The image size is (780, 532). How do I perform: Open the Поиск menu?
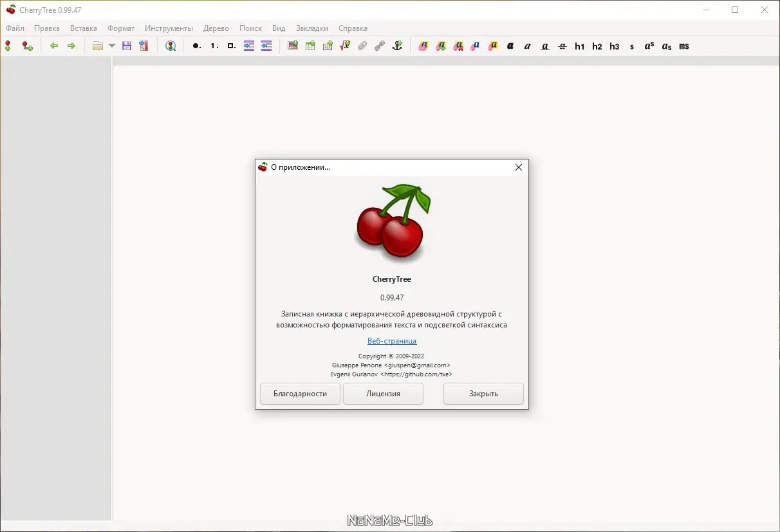click(x=250, y=28)
